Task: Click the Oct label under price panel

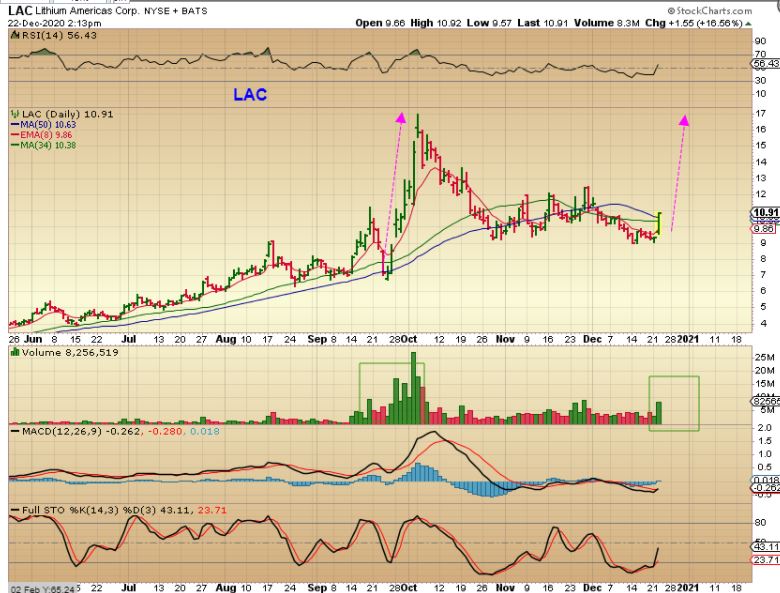Action: pos(408,339)
